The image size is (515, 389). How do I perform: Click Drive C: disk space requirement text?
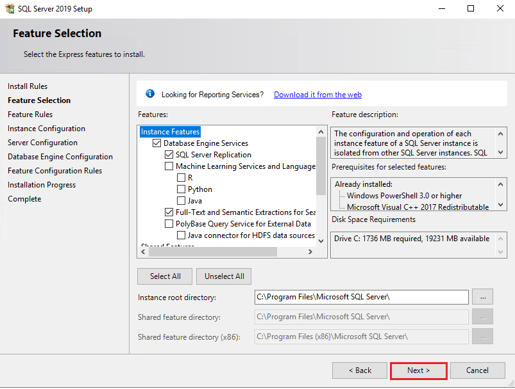click(412, 239)
